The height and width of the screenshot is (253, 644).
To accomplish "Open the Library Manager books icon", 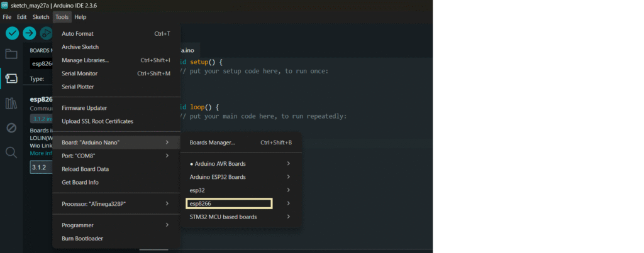I will [x=11, y=104].
